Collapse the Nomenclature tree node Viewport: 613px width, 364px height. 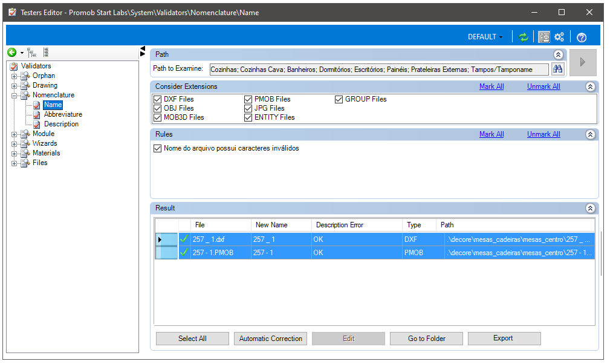tap(14, 96)
